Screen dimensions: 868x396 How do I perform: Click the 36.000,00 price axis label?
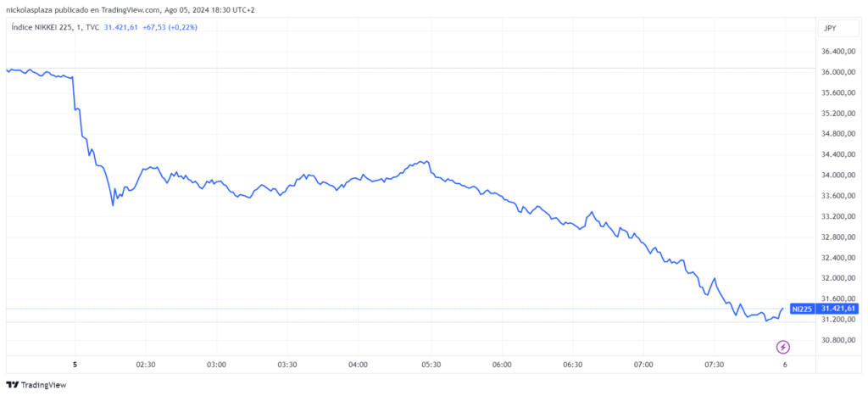pos(837,72)
